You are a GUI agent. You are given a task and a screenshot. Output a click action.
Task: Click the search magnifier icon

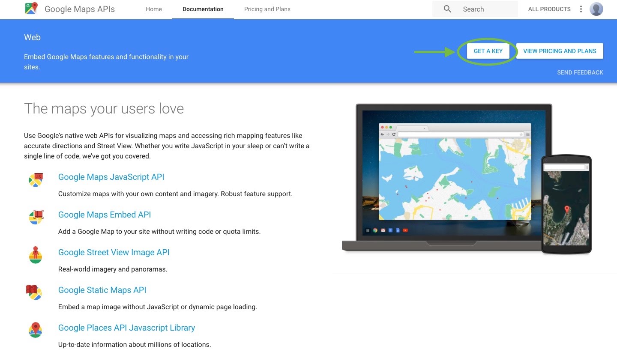447,9
